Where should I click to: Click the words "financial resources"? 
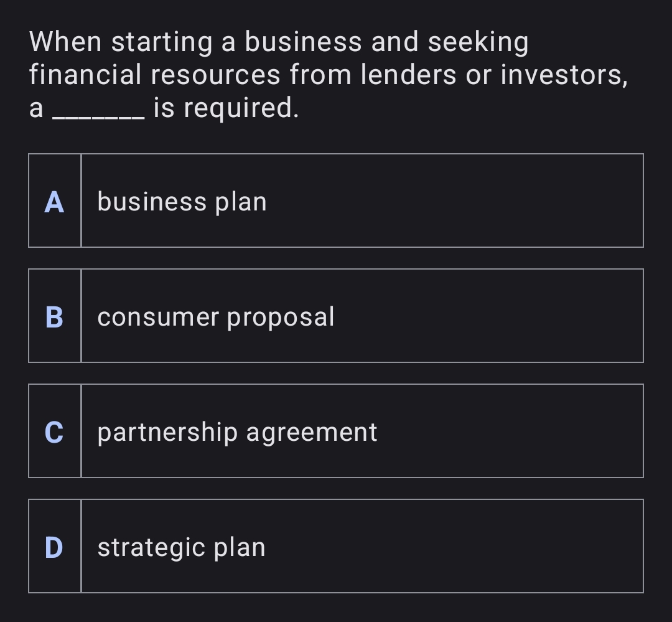pos(155,75)
